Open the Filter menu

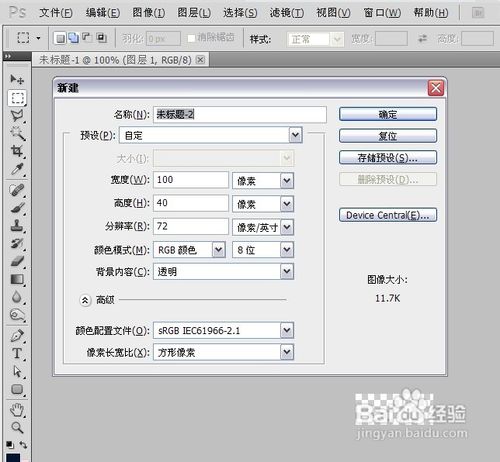pos(287,13)
